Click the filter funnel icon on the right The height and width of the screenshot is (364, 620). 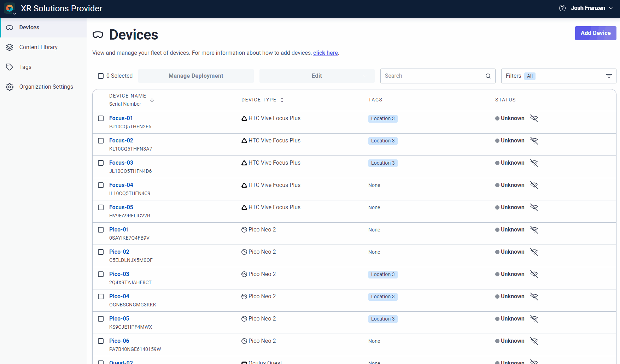pyautogui.click(x=609, y=76)
